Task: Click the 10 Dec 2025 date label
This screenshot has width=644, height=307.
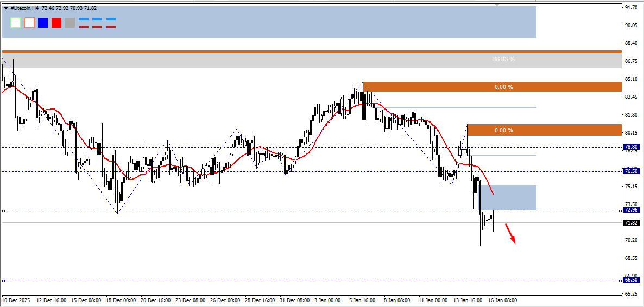Action: point(15,300)
